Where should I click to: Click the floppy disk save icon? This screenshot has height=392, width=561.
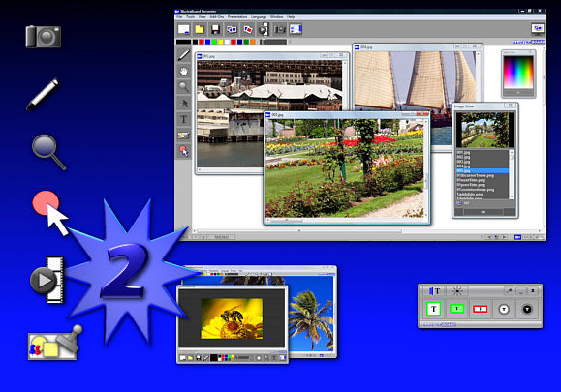pyautogui.click(x=215, y=29)
